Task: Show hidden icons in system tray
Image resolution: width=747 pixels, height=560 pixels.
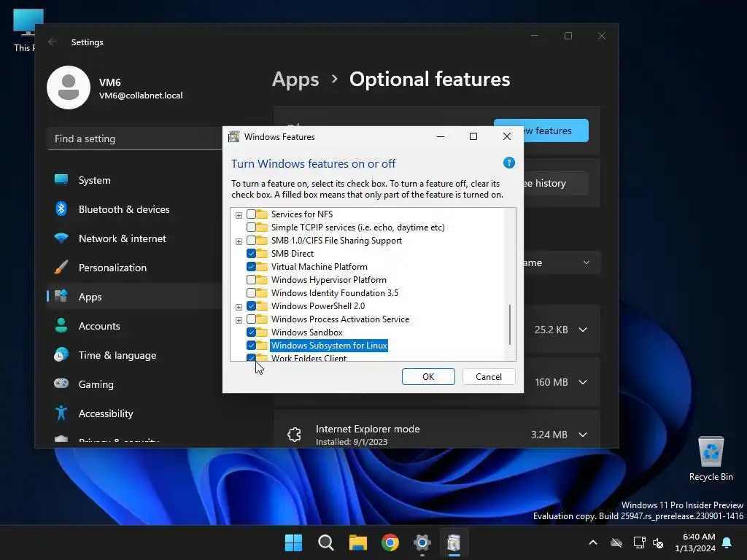Action: (x=593, y=542)
